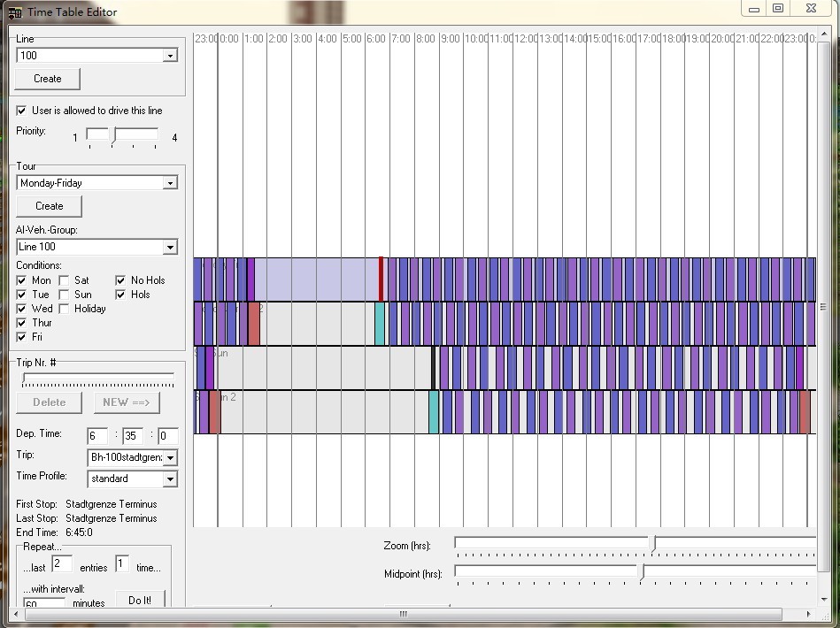Expand the Time Profile standard dropdown
The width and height of the screenshot is (840, 628).
(169, 479)
